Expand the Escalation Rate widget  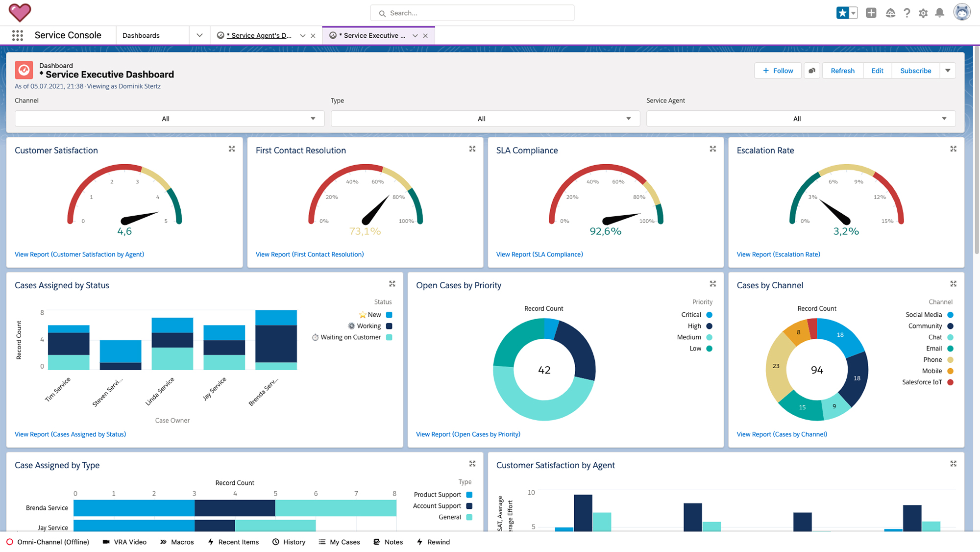pyautogui.click(x=954, y=149)
